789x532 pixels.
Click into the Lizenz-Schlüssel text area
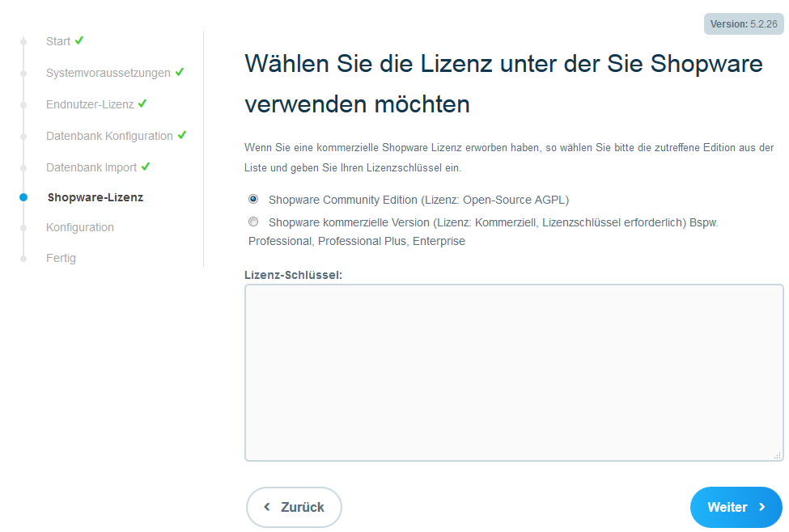click(514, 373)
